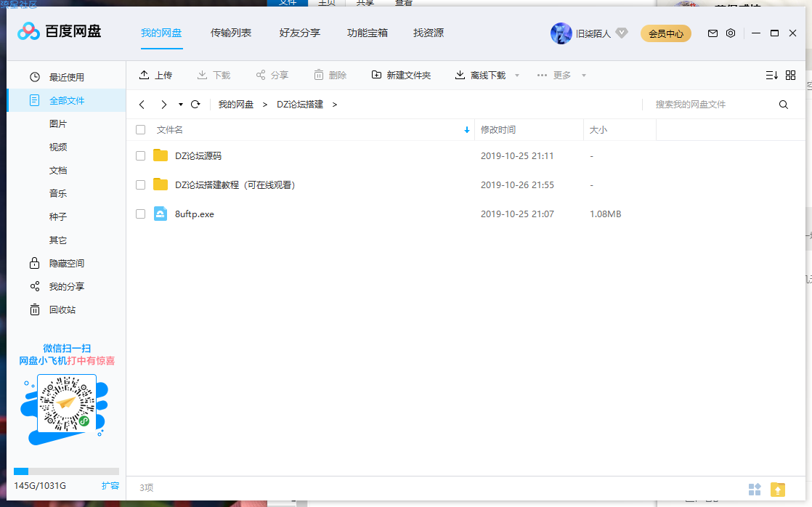
Task: Click the greyed download toolbar icon
Action: point(202,75)
